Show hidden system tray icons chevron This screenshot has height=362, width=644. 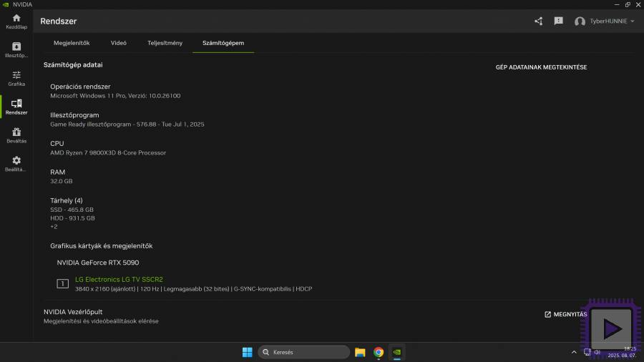pyautogui.click(x=574, y=352)
